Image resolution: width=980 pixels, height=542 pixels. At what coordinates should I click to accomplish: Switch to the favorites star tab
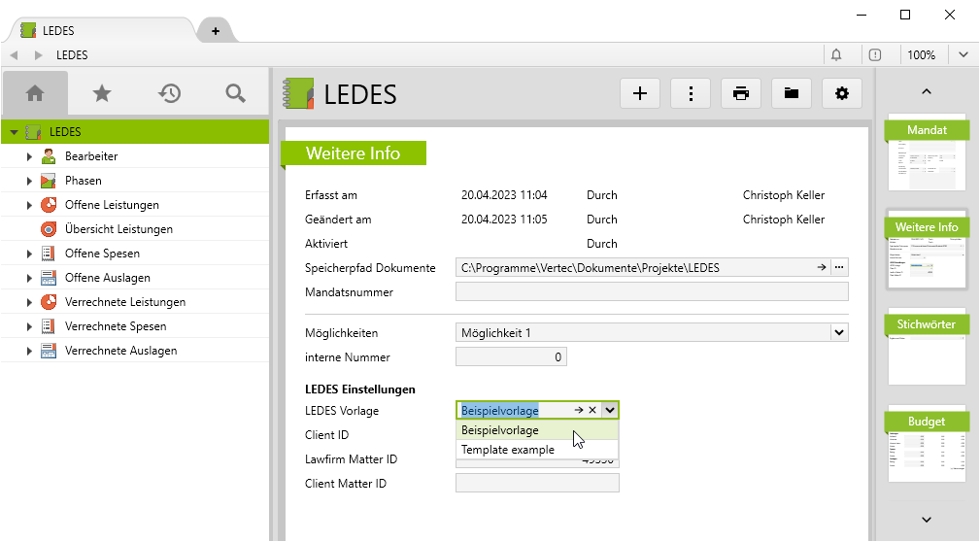(x=102, y=93)
